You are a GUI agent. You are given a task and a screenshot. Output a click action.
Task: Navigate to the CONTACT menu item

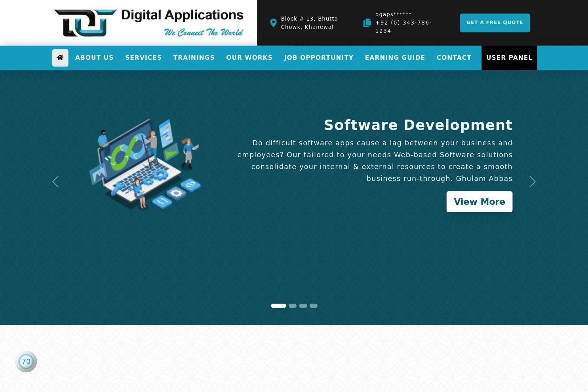[454, 58]
